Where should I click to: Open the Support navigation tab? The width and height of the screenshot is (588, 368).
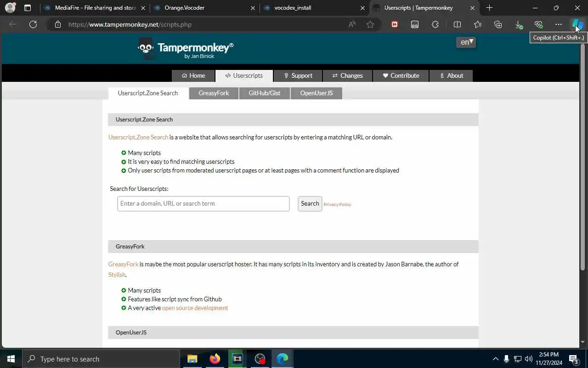298,76
